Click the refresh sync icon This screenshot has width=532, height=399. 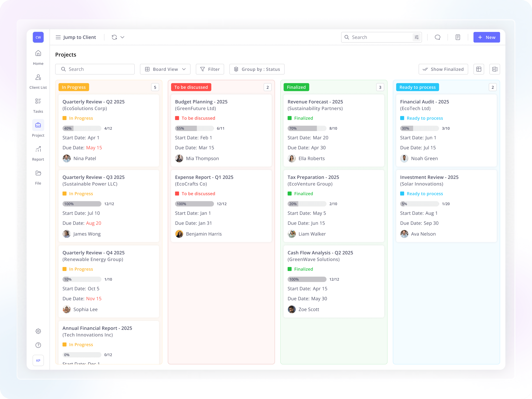point(114,37)
